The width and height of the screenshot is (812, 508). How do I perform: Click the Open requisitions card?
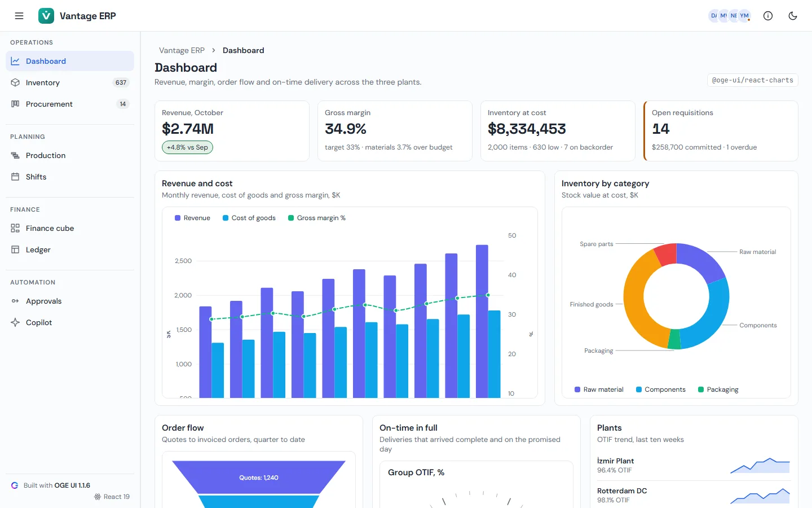[x=721, y=131]
